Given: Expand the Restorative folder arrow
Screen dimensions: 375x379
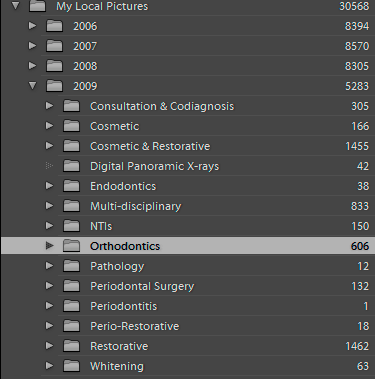Looking at the screenshot, I should (x=49, y=346).
